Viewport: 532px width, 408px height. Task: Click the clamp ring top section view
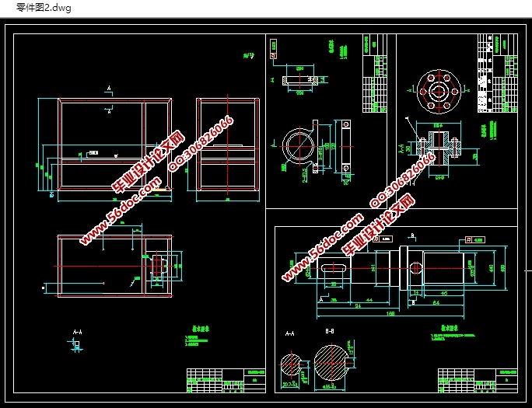[300, 78]
